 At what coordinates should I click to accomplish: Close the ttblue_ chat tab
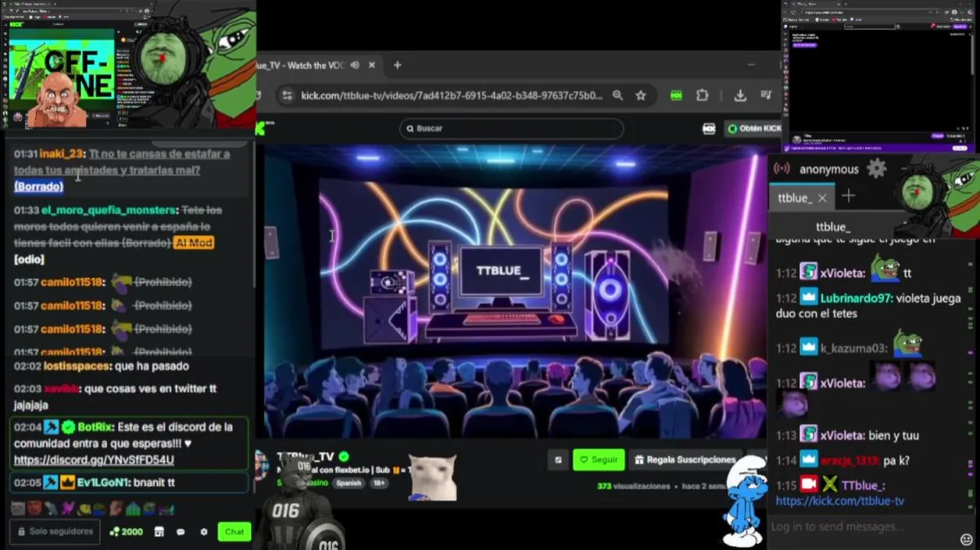[822, 198]
